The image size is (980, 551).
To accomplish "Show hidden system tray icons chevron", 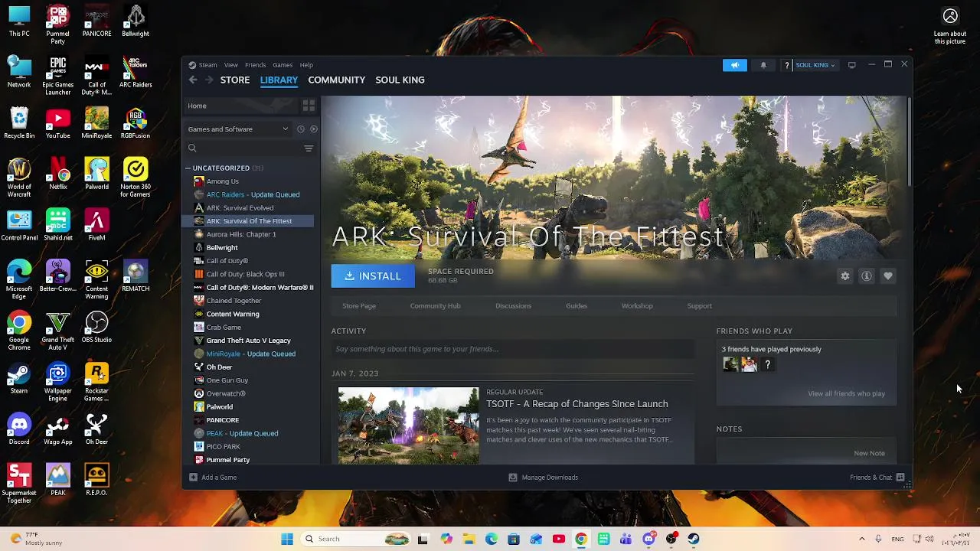I will click(861, 539).
